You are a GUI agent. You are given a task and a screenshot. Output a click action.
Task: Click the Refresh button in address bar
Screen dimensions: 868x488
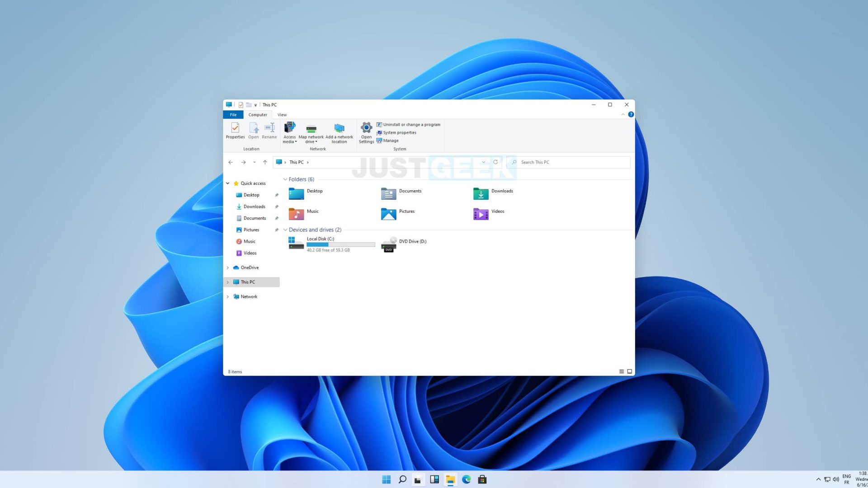(495, 162)
